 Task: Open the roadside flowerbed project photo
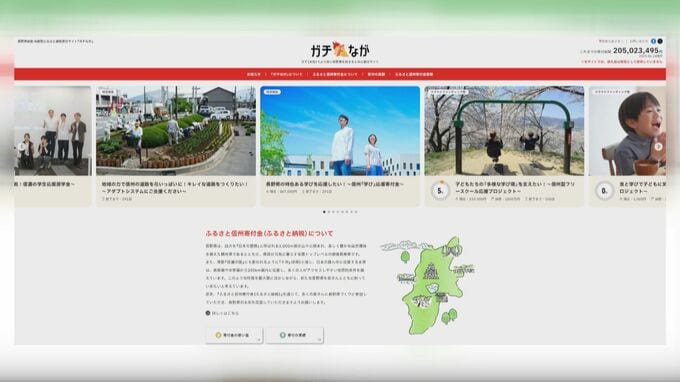[x=176, y=131]
